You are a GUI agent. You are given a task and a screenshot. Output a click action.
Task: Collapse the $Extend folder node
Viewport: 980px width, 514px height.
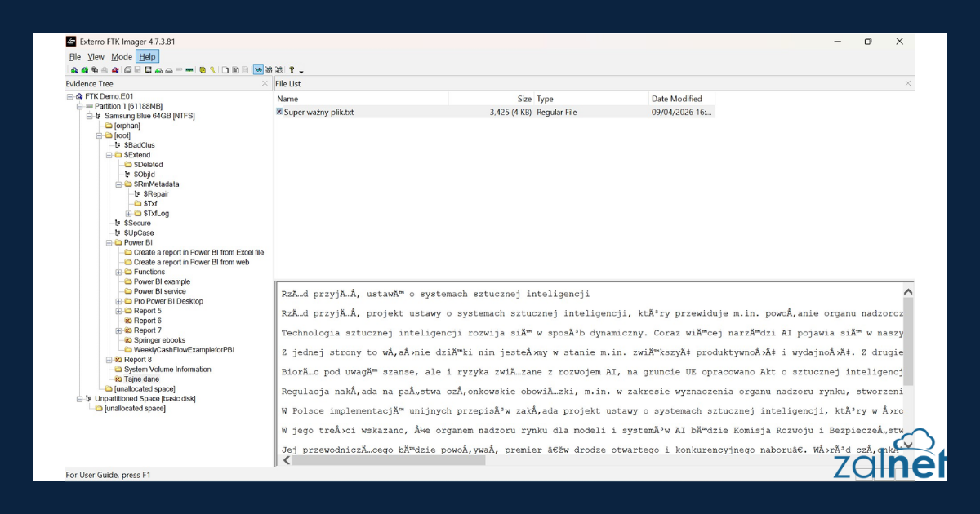(109, 155)
